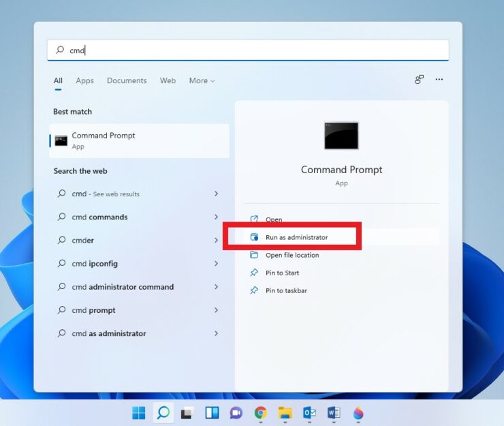This screenshot has width=504, height=426.
Task: Switch to the Documents tab
Action: click(127, 80)
